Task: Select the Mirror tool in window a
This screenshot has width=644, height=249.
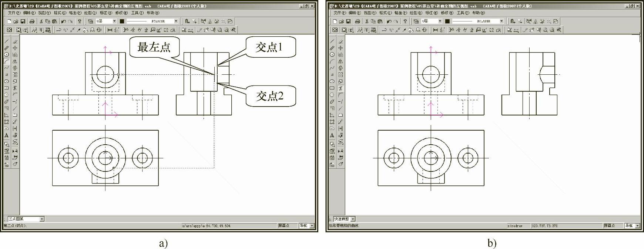Action: coord(15,61)
